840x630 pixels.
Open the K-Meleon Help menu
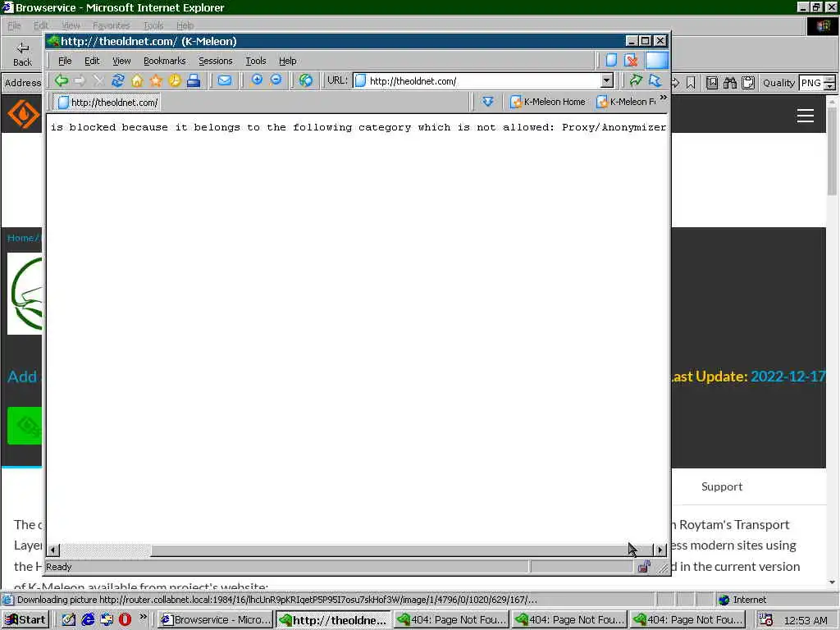(x=288, y=61)
